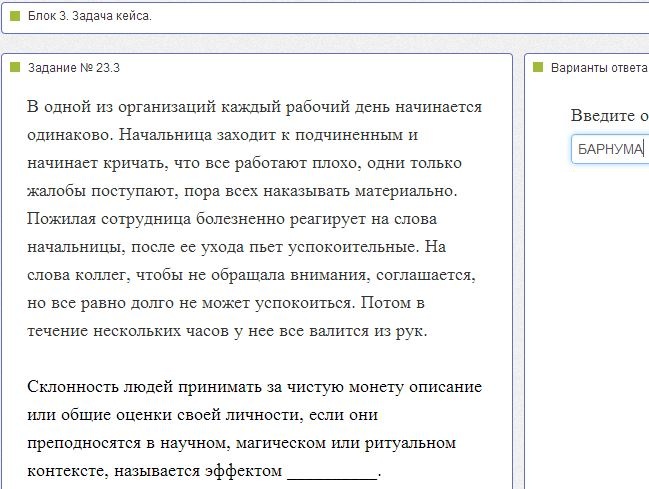Screen dimensions: 649x489
Task: Click the line starting 'течение нескольких часов'
Action: (x=227, y=331)
